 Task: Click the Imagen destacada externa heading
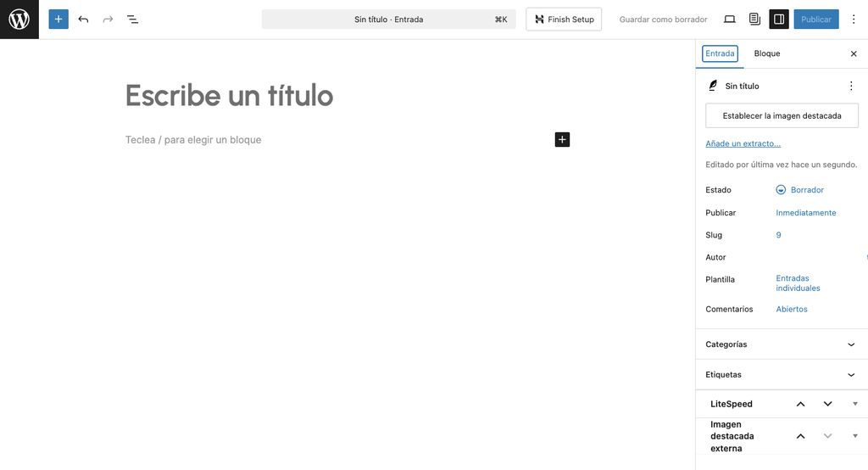pos(732,436)
